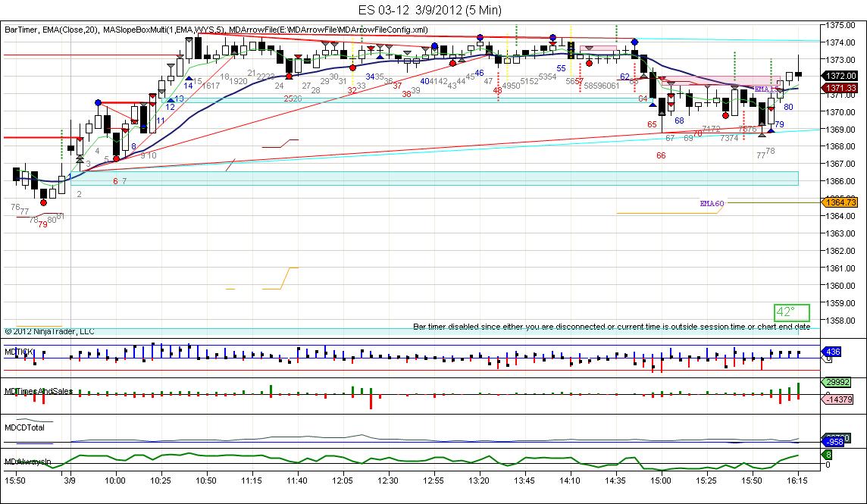Click the 14:35 time axis label
867x504 pixels.
tap(615, 481)
